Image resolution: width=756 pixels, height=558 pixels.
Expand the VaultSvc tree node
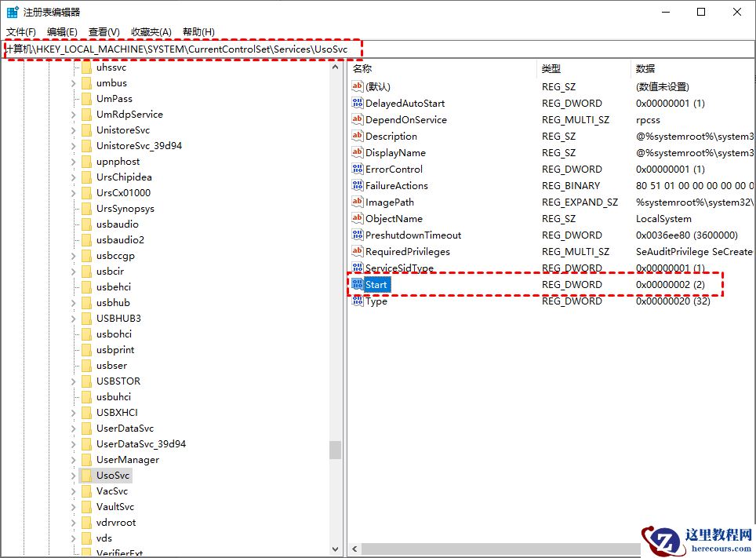[72, 506]
